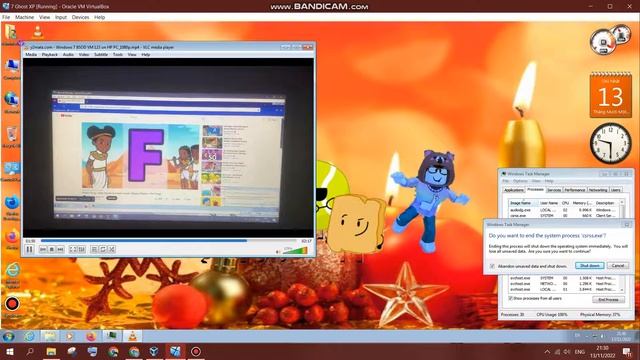640x360 pixels.
Task: Open Firefox desktop shortcut
Action: click(x=11, y=239)
